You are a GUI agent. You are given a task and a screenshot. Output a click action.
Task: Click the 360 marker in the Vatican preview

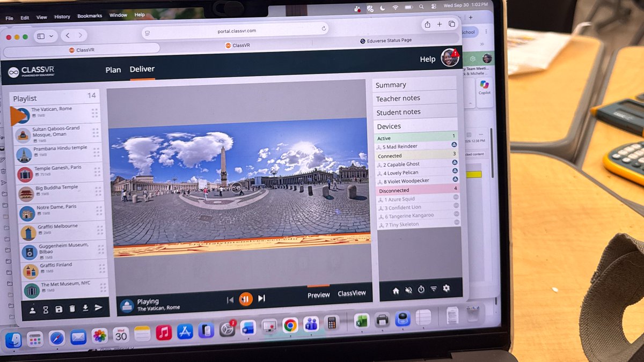click(x=236, y=187)
